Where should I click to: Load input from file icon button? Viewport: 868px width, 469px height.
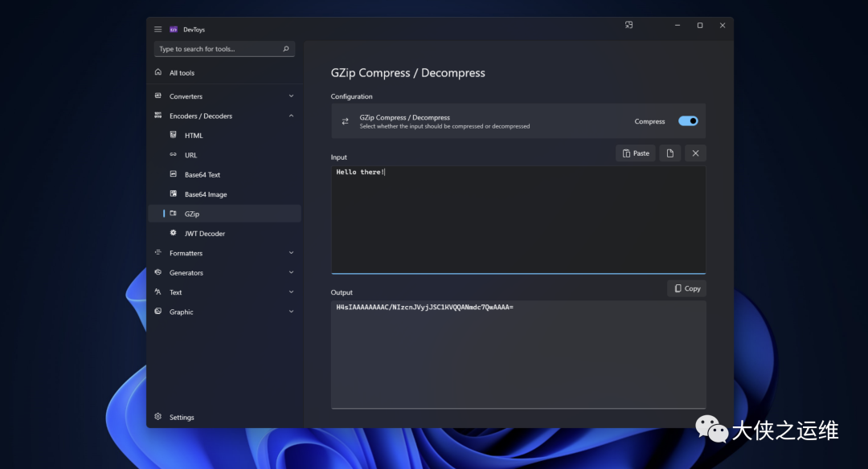[x=669, y=153]
